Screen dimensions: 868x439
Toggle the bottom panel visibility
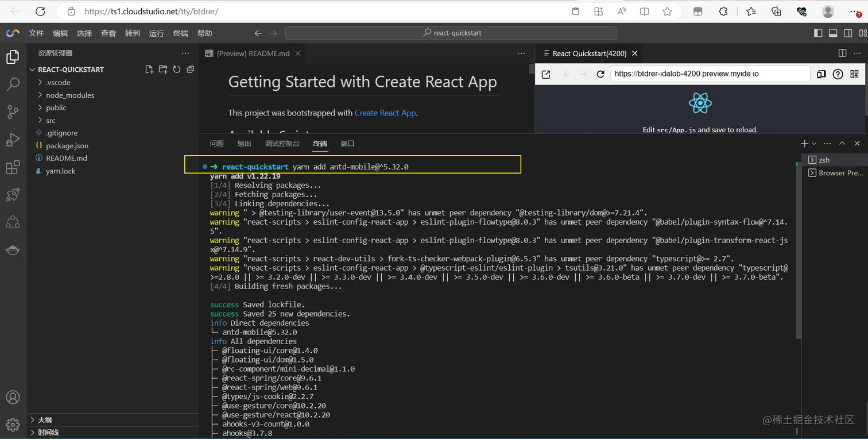[832, 33]
